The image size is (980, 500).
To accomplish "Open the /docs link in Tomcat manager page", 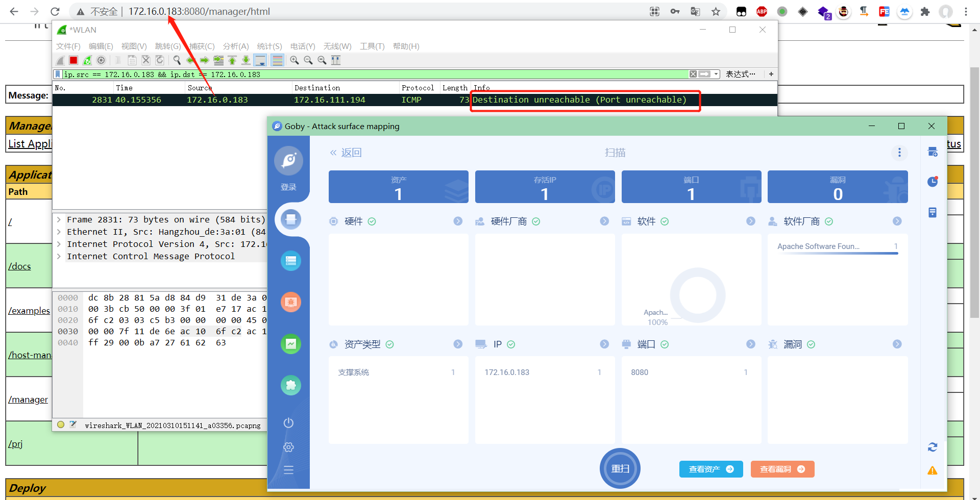I will coord(19,266).
